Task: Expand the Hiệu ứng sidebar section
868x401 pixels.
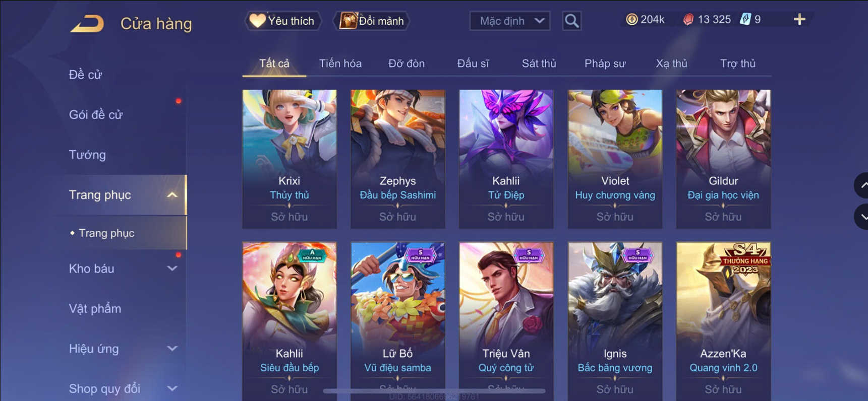Action: [x=172, y=349]
